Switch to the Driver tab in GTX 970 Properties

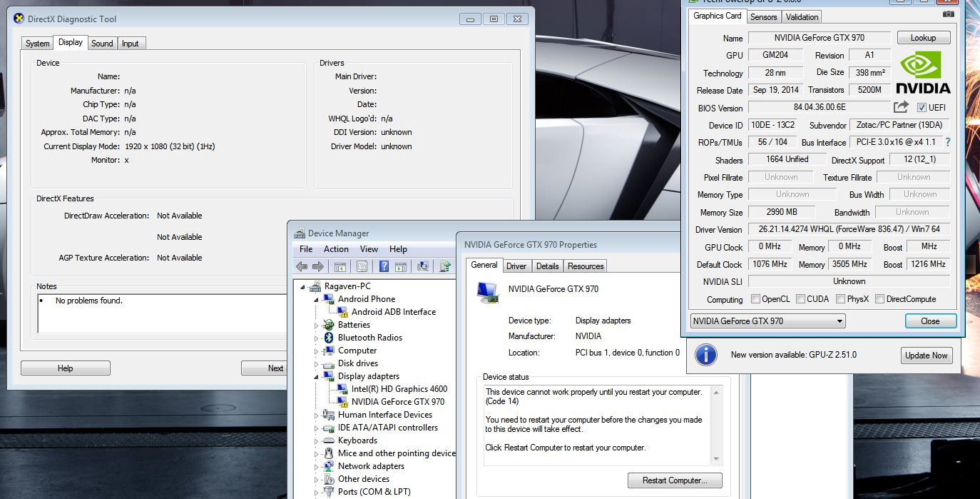click(516, 266)
